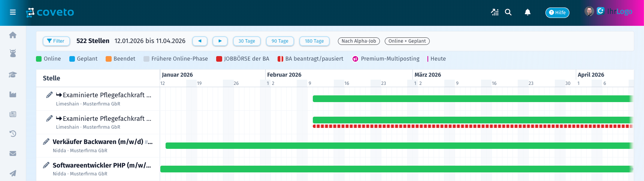Open the chart statistics sidebar icon
Image resolution: width=644 pixels, height=181 pixels.
point(13,94)
